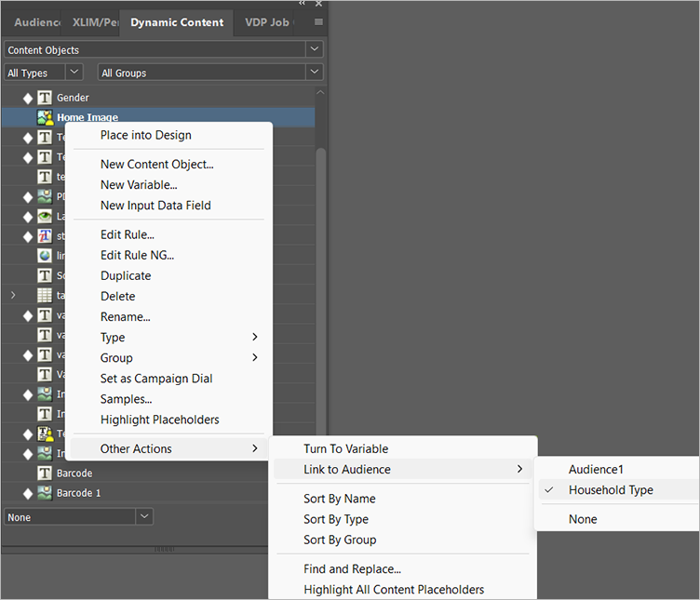
Task: Click the text icon of the Gender content object
Action: 44,98
